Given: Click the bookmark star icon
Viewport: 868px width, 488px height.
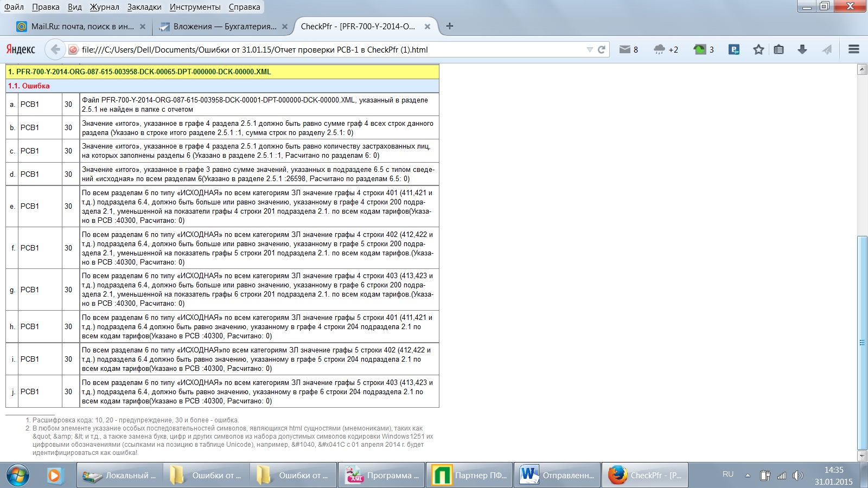Looking at the screenshot, I should pos(758,49).
